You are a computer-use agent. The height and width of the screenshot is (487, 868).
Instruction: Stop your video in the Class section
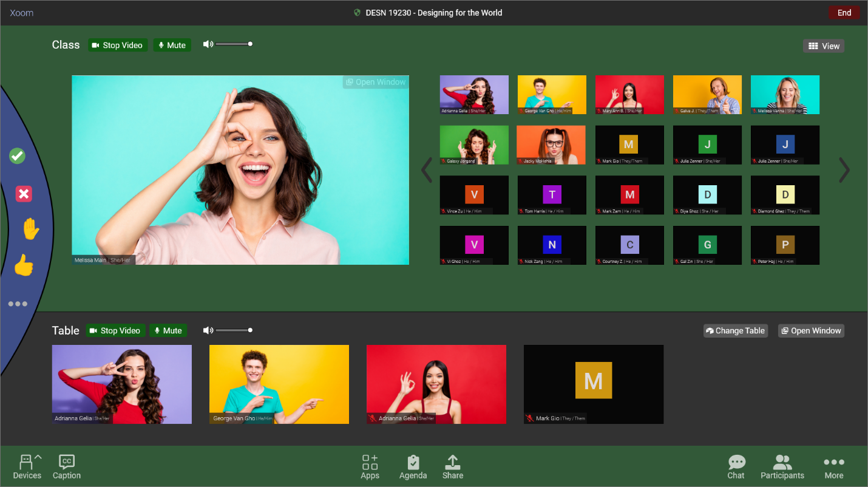[x=118, y=44]
